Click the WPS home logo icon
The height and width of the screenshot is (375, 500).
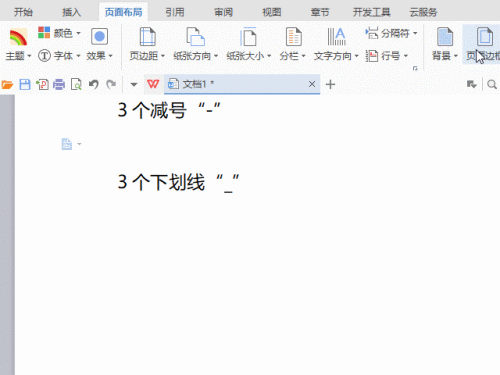(x=153, y=84)
